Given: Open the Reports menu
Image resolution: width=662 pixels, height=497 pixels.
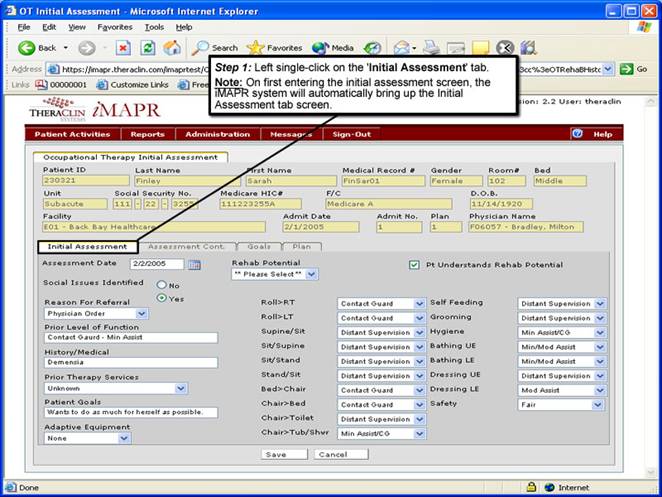Looking at the screenshot, I should 147,134.
